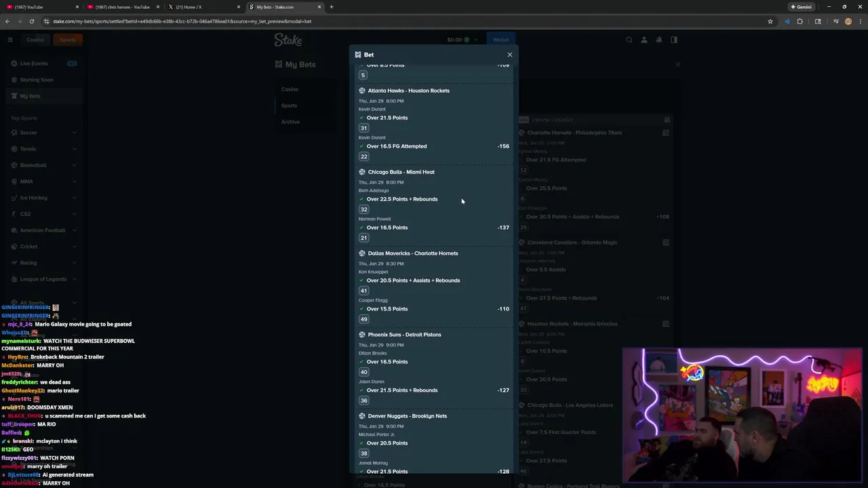Screen dimensions: 868x488
Task: Click 'Over 16.5 FG Attempted' selection
Action: (397, 146)
